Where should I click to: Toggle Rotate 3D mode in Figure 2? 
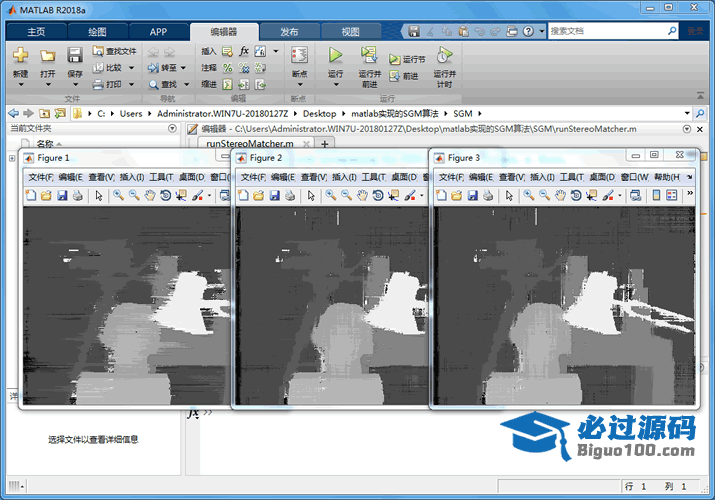point(378,195)
